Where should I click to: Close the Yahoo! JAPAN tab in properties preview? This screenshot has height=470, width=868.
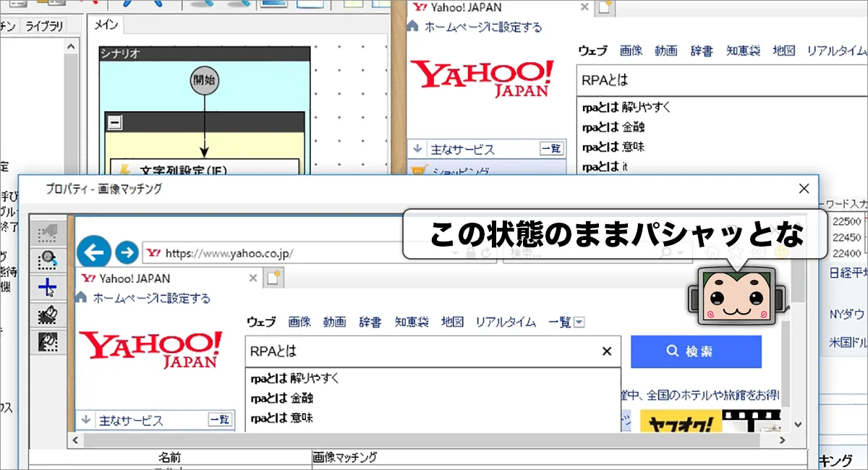tap(252, 278)
